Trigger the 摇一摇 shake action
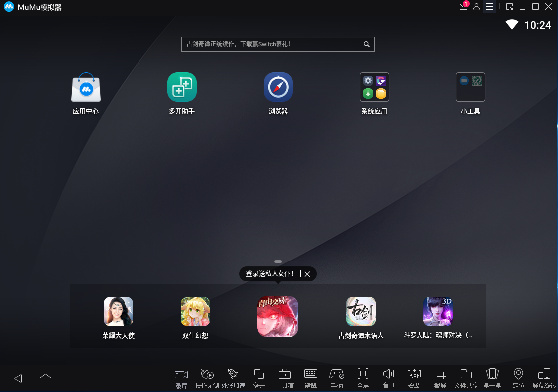The image size is (558, 392). pos(492,378)
